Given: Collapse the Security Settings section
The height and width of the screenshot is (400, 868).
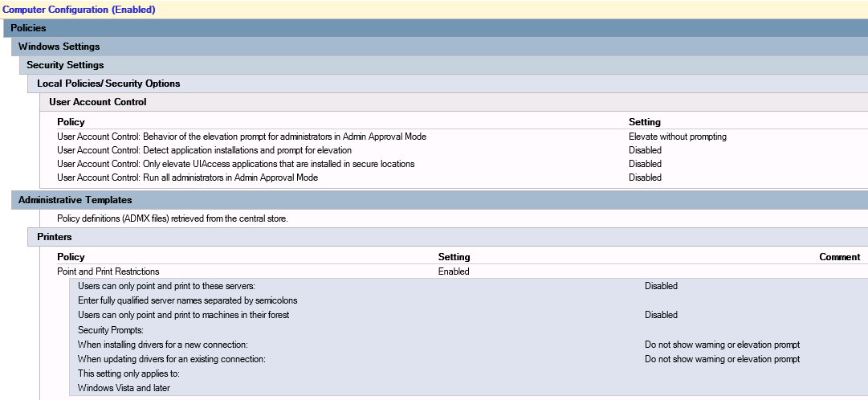Looking at the screenshot, I should point(65,65).
